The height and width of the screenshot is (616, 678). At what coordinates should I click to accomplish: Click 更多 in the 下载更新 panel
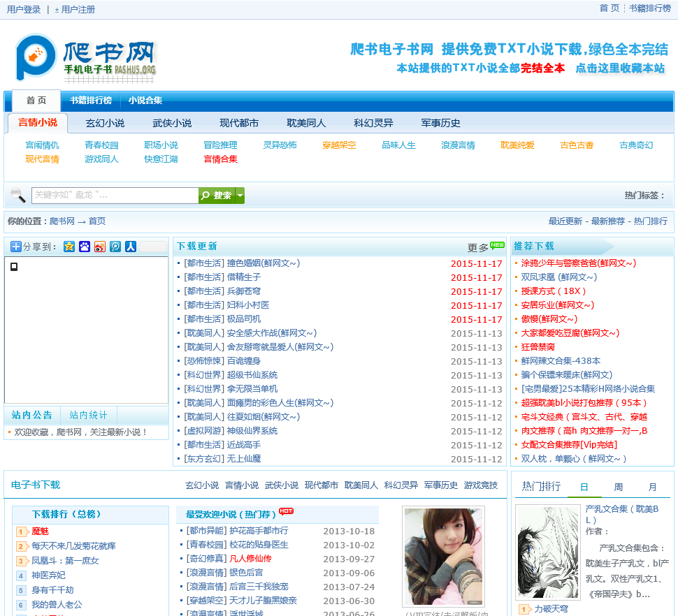[x=478, y=247]
